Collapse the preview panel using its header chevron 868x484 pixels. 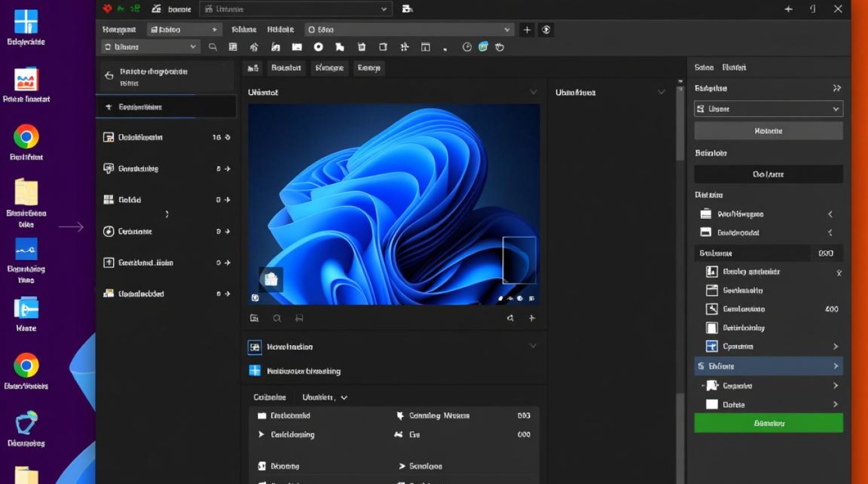click(x=533, y=92)
